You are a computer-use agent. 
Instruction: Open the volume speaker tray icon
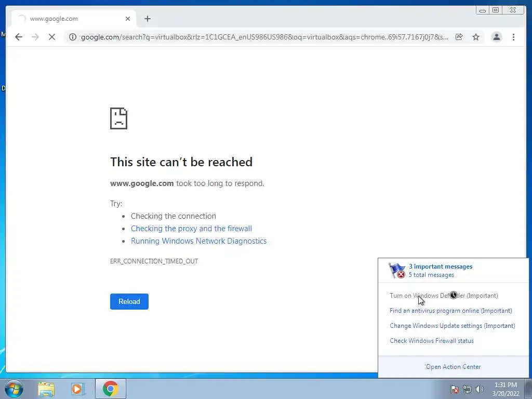[480, 389]
